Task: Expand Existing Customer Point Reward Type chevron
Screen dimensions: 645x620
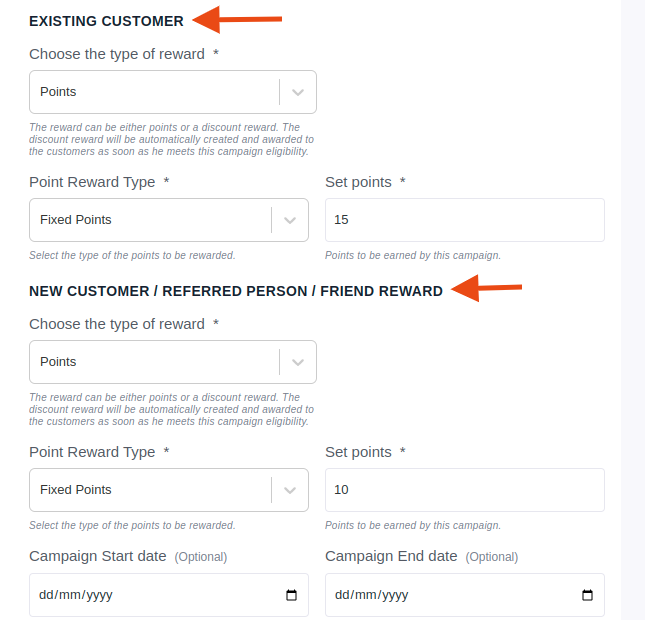Action: (290, 220)
